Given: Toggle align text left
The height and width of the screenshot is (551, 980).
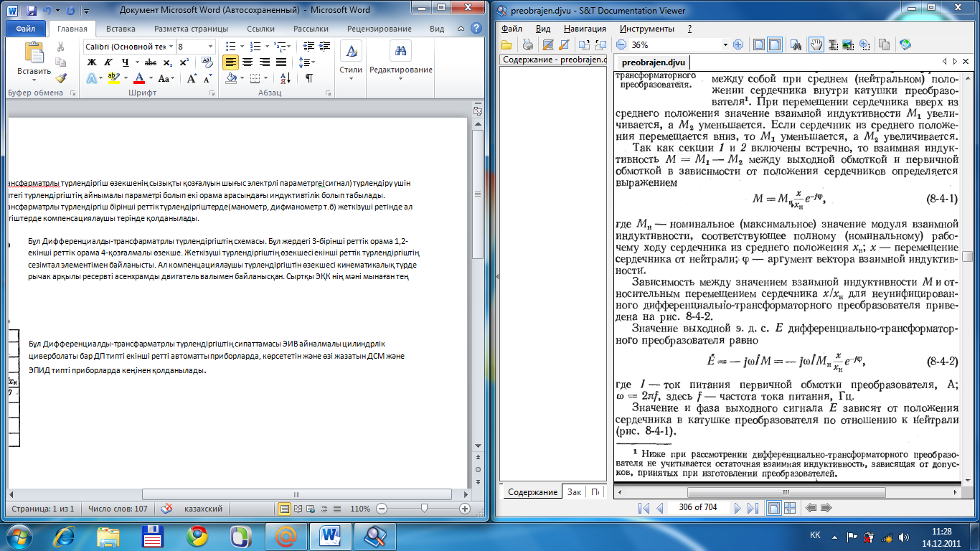Looking at the screenshot, I should pyautogui.click(x=230, y=62).
